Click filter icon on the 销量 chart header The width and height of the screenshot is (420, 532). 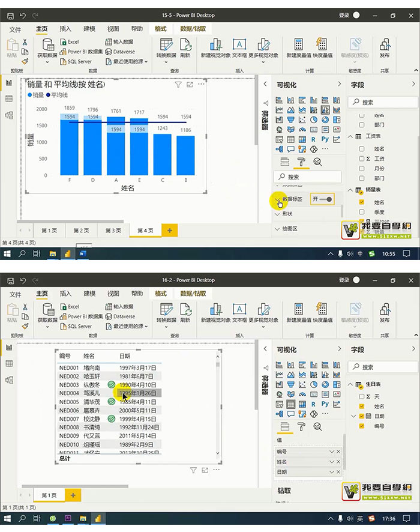[x=178, y=85]
